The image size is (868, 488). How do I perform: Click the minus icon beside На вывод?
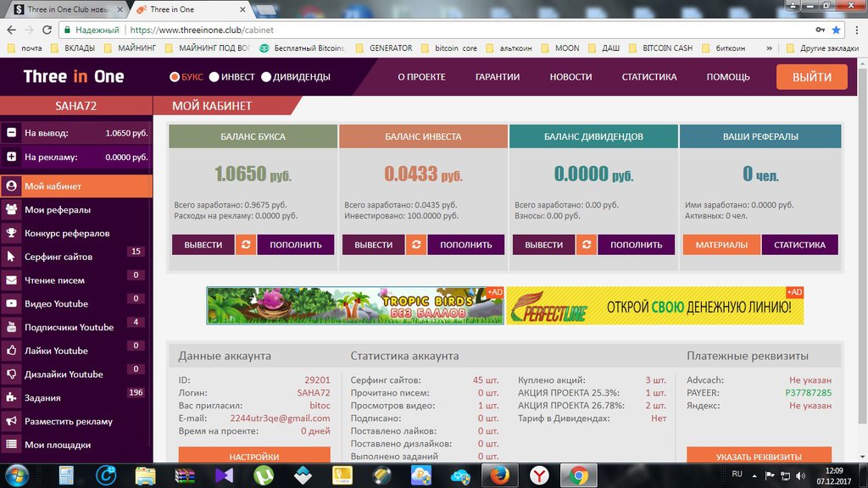pyautogui.click(x=12, y=133)
